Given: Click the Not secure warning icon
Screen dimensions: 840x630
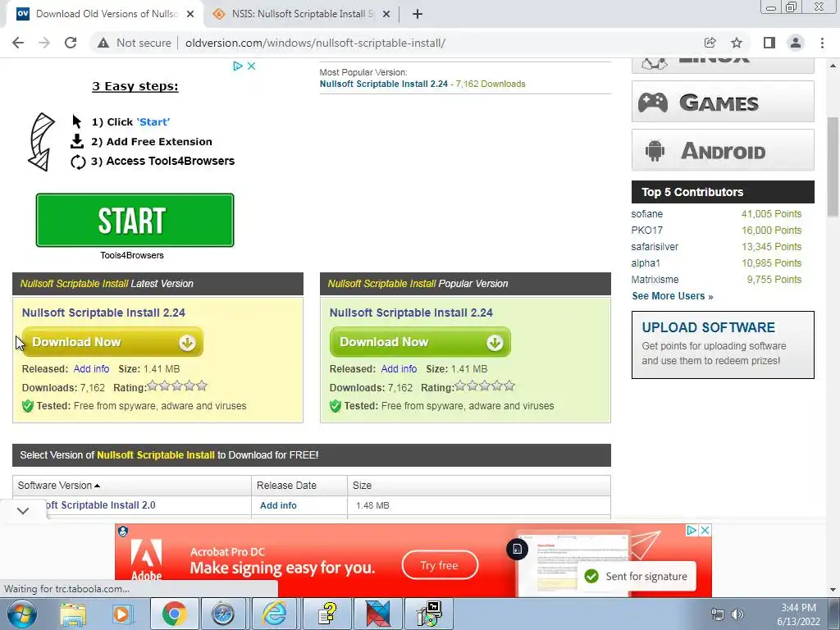Looking at the screenshot, I should click(103, 43).
